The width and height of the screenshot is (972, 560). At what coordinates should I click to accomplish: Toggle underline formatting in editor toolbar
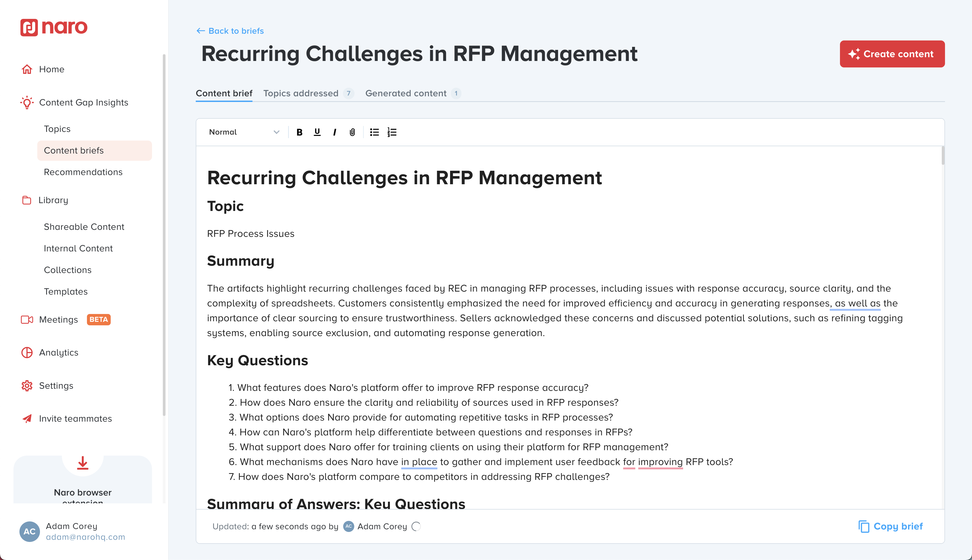coord(317,132)
